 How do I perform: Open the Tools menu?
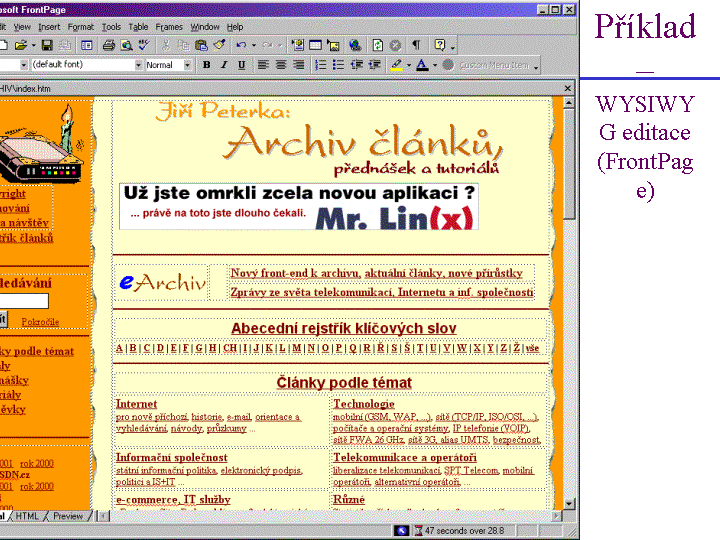[111, 27]
